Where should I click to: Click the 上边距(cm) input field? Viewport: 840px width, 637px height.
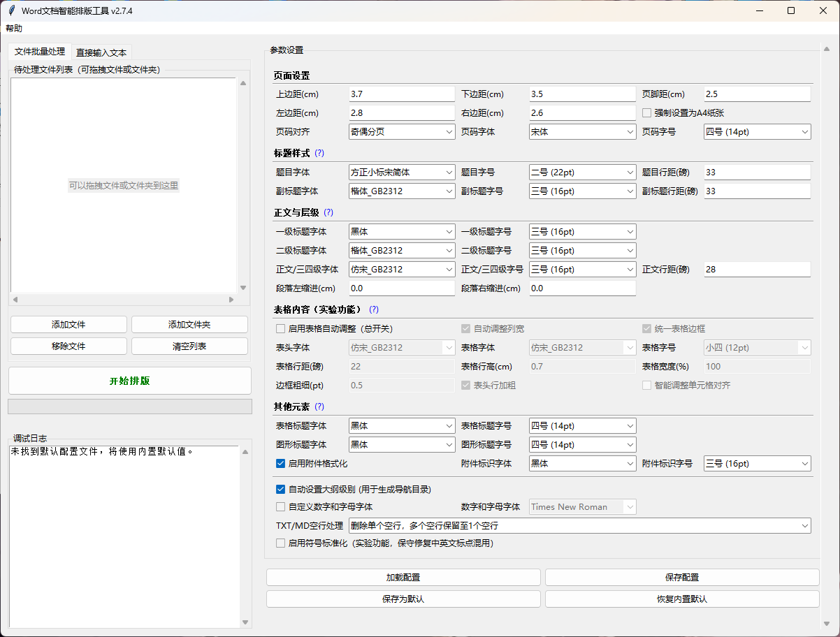(402, 94)
